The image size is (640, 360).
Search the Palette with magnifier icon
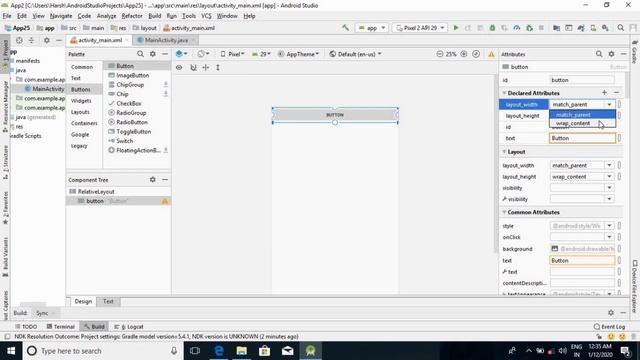coord(140,54)
